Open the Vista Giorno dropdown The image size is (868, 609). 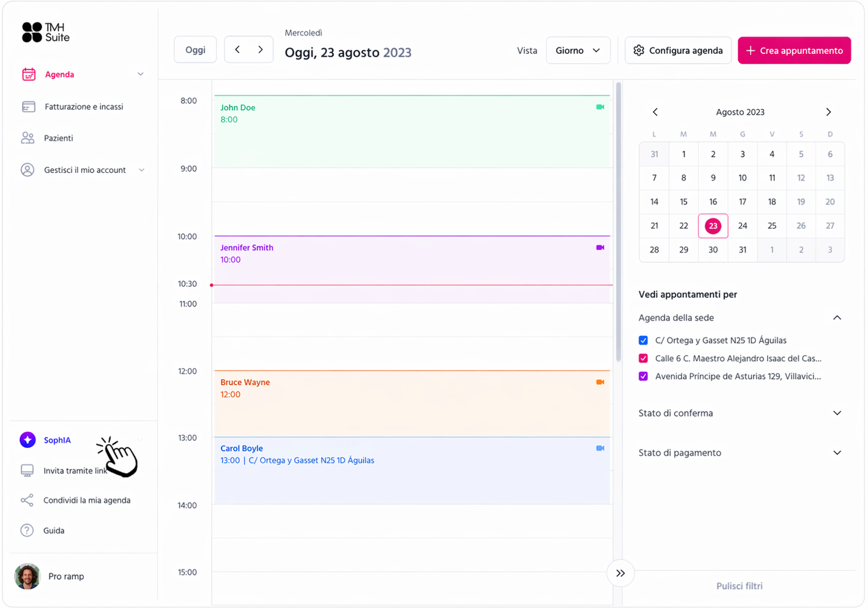coord(578,50)
